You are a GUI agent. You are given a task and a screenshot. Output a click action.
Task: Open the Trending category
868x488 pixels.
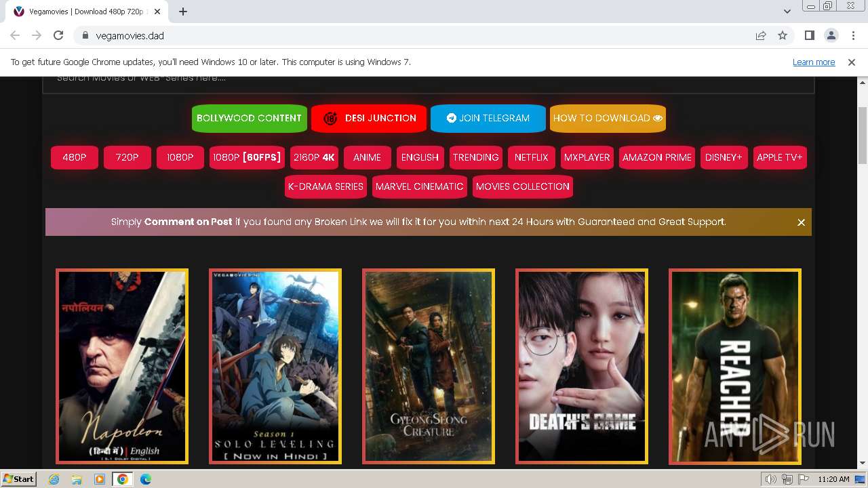[476, 157]
